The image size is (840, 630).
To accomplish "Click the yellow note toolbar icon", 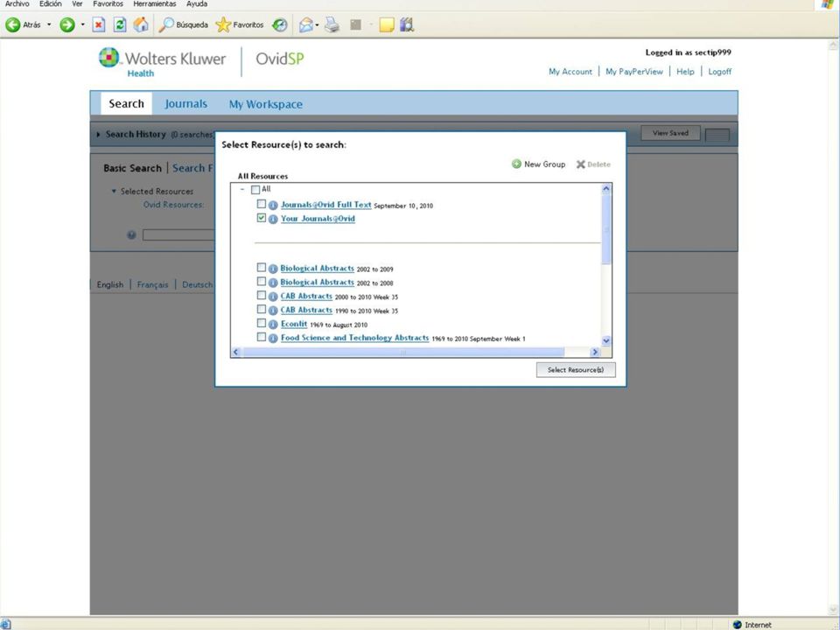I will (x=386, y=24).
